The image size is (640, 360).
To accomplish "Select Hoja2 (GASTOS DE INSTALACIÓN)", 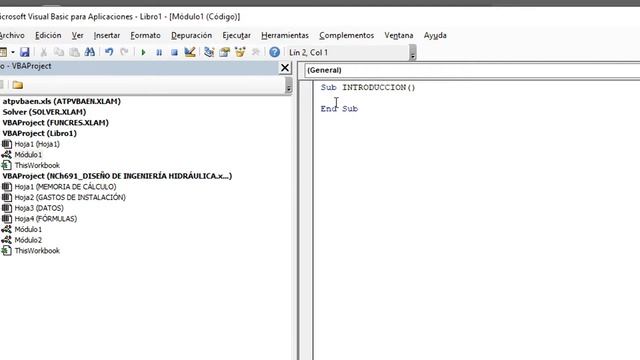I will pyautogui.click(x=70, y=197).
